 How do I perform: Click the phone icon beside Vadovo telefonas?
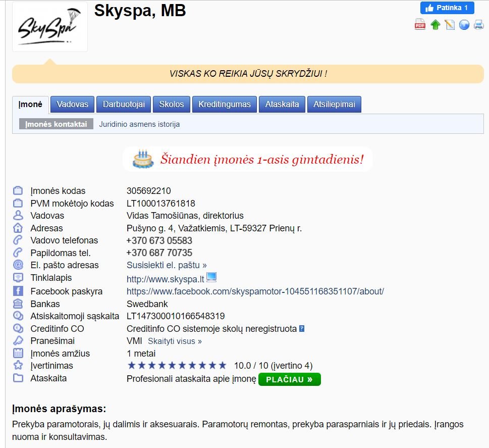click(x=18, y=240)
